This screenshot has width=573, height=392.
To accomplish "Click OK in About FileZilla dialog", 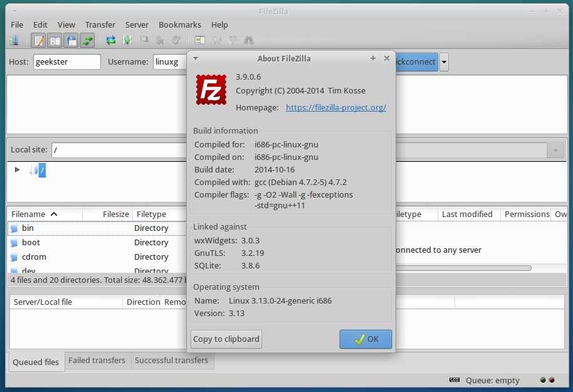I will [x=365, y=339].
